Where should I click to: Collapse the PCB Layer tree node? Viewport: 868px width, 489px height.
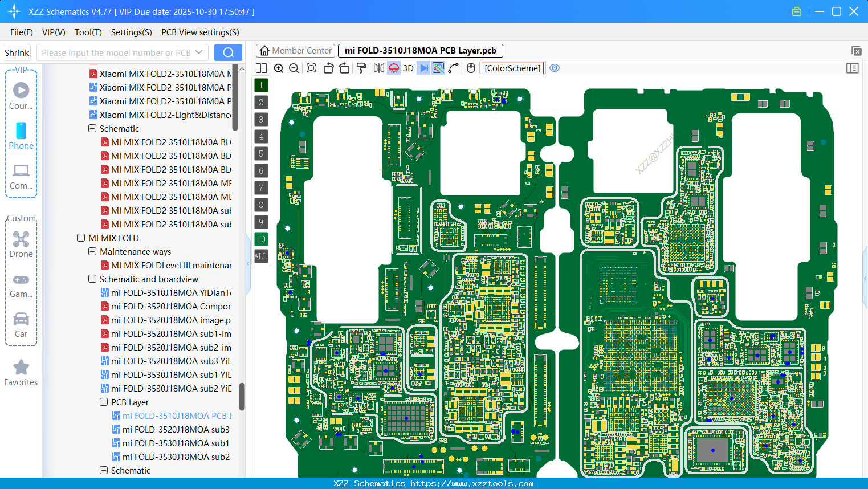[x=104, y=402]
